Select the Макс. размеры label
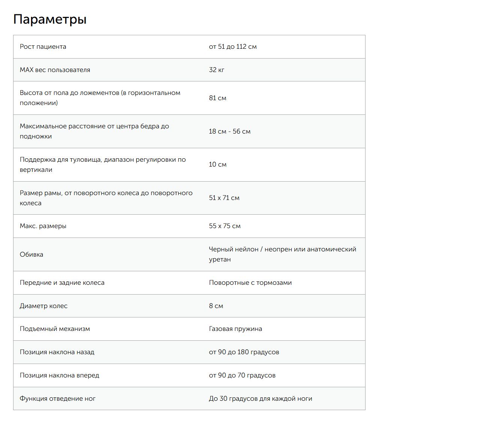 pyautogui.click(x=43, y=226)
